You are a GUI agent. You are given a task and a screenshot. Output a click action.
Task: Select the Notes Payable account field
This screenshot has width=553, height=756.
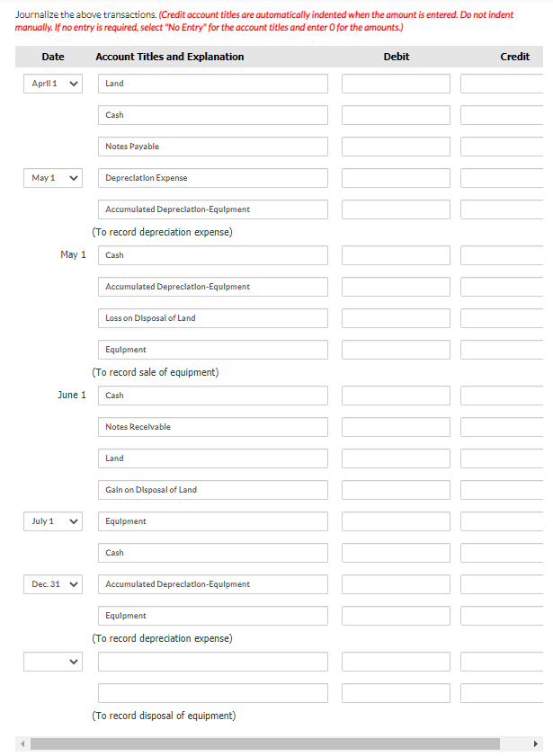click(212, 146)
